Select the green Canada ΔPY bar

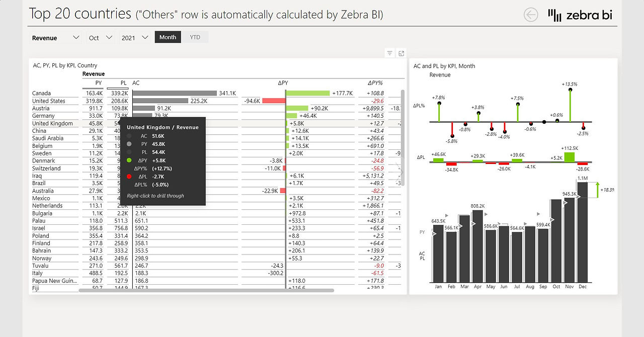pos(308,93)
